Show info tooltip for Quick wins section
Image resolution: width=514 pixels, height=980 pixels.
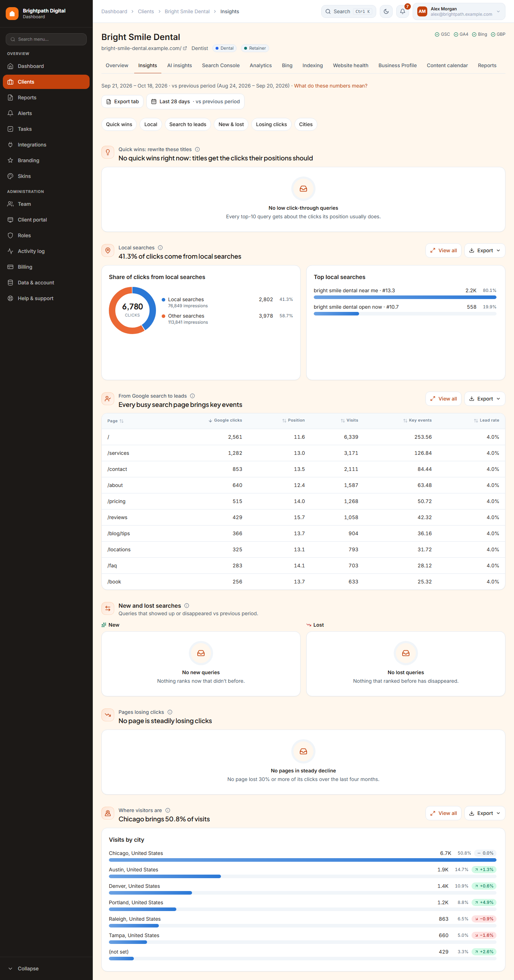coord(197,149)
